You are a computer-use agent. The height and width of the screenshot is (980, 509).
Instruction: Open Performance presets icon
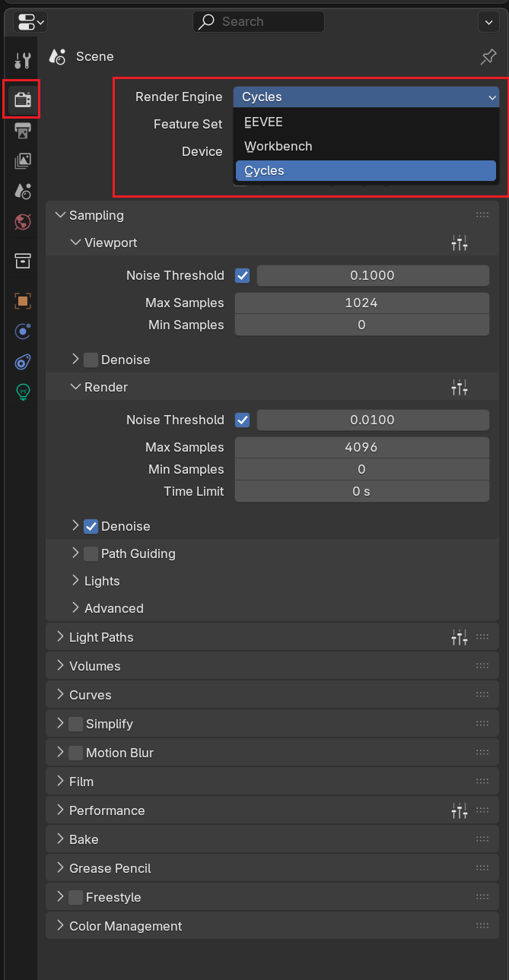tap(460, 811)
